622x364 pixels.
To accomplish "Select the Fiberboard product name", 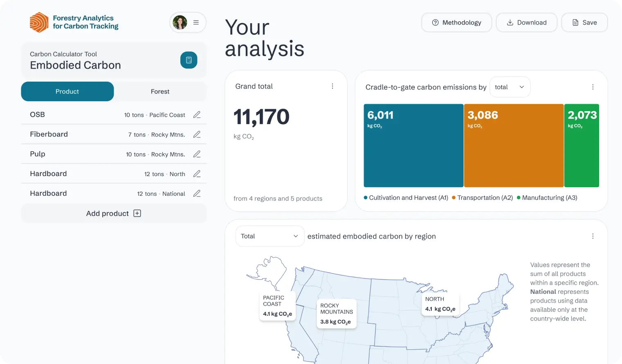I will tap(49, 134).
